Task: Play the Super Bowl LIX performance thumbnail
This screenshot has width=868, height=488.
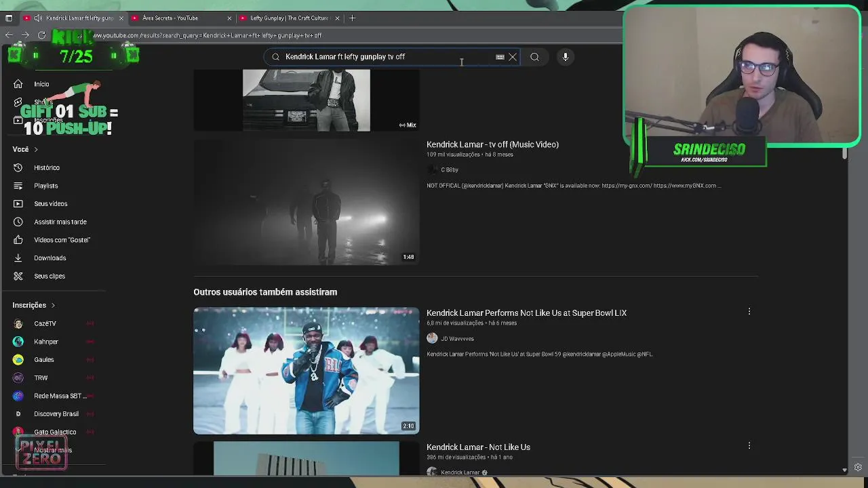Action: click(307, 370)
